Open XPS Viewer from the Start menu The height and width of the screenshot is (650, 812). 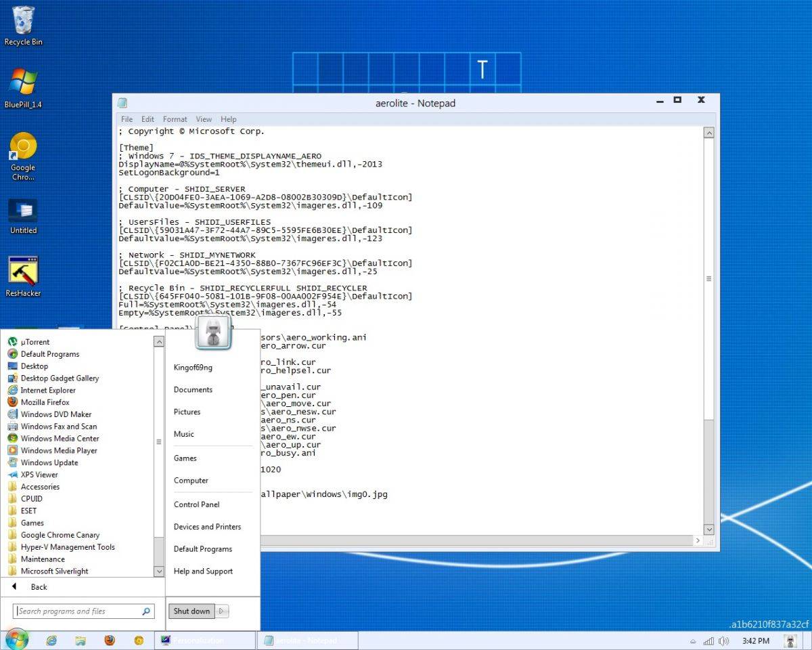[x=39, y=475]
